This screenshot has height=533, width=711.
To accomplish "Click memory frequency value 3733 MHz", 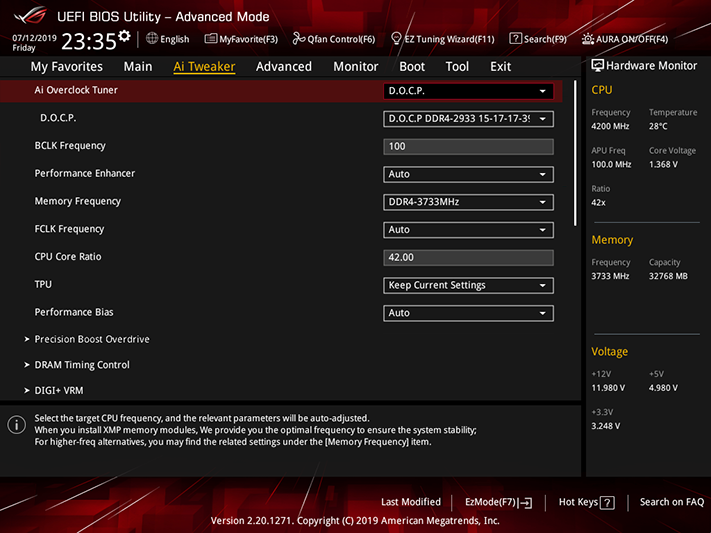I will 610,276.
